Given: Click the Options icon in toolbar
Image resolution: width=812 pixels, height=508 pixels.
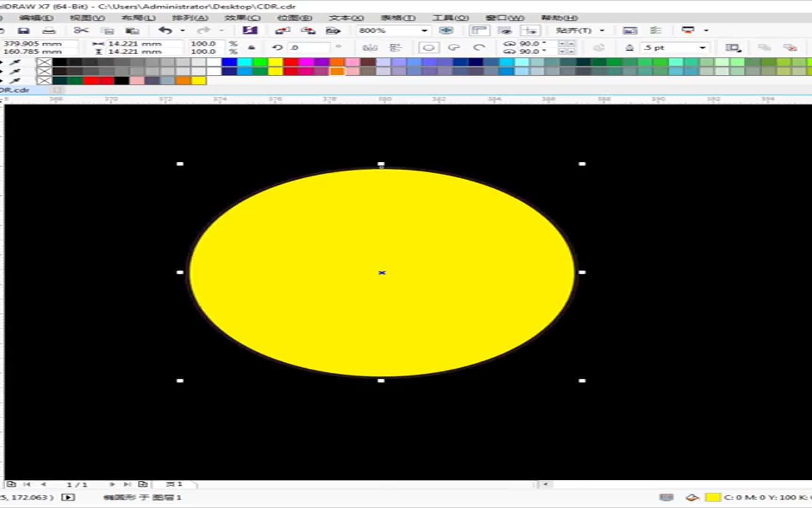Looking at the screenshot, I should tap(656, 31).
